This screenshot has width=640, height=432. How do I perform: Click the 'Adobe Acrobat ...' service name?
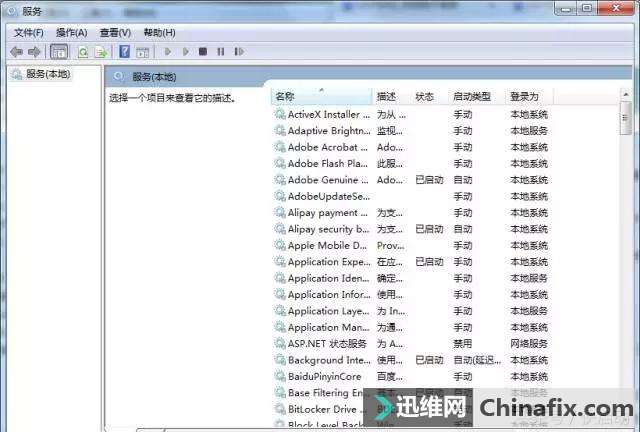pos(328,147)
